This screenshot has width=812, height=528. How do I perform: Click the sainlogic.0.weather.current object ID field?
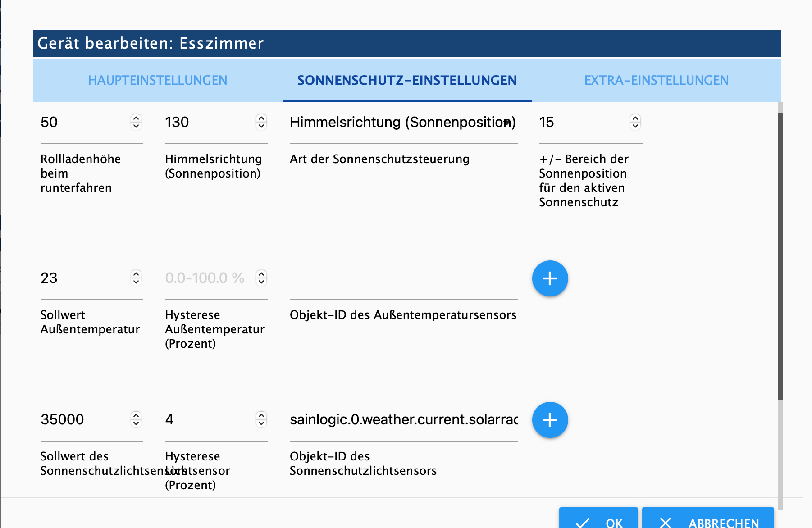pos(403,419)
